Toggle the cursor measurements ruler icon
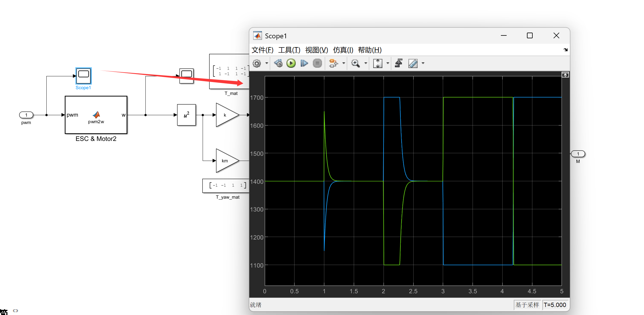 pyautogui.click(x=413, y=63)
